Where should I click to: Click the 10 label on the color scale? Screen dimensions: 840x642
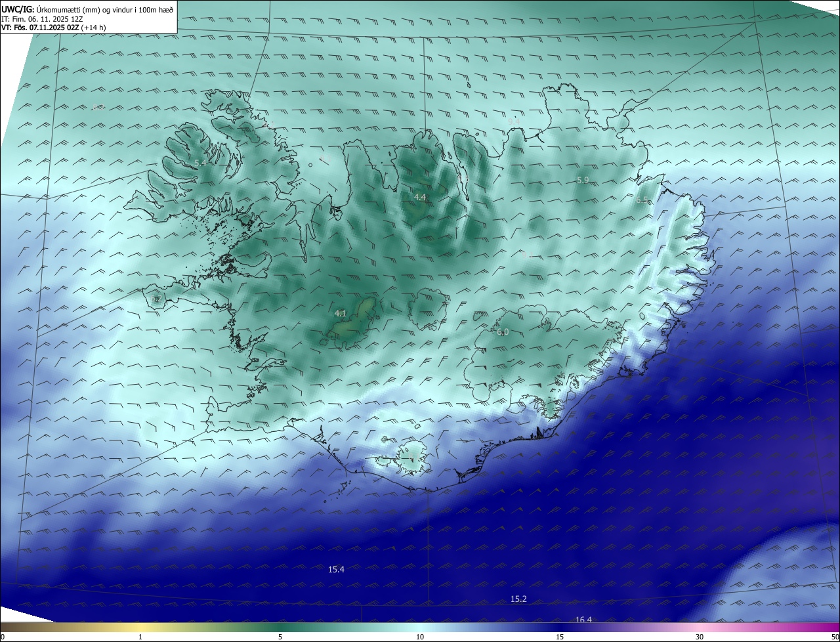(x=420, y=637)
